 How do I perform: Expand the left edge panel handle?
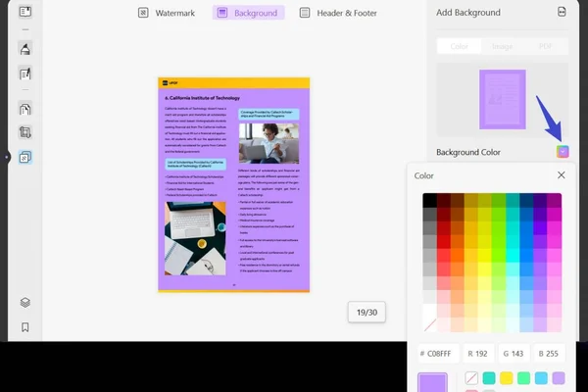point(6,157)
